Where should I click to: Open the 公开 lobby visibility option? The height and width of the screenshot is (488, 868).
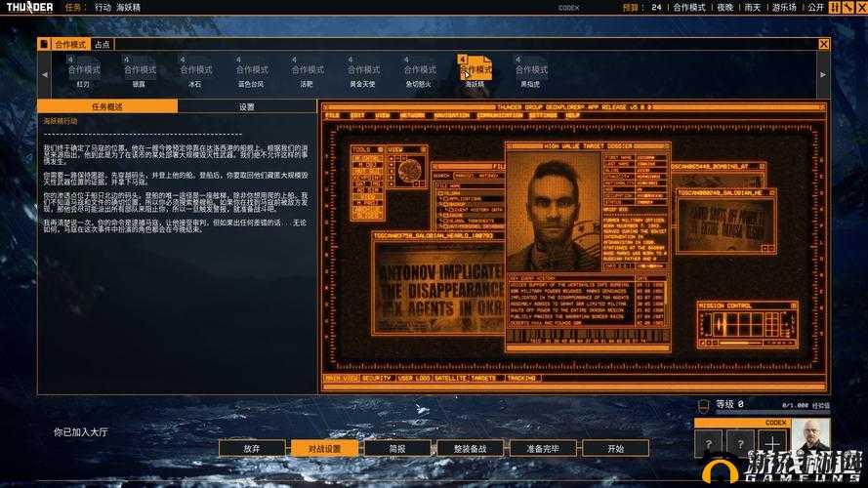815,7
